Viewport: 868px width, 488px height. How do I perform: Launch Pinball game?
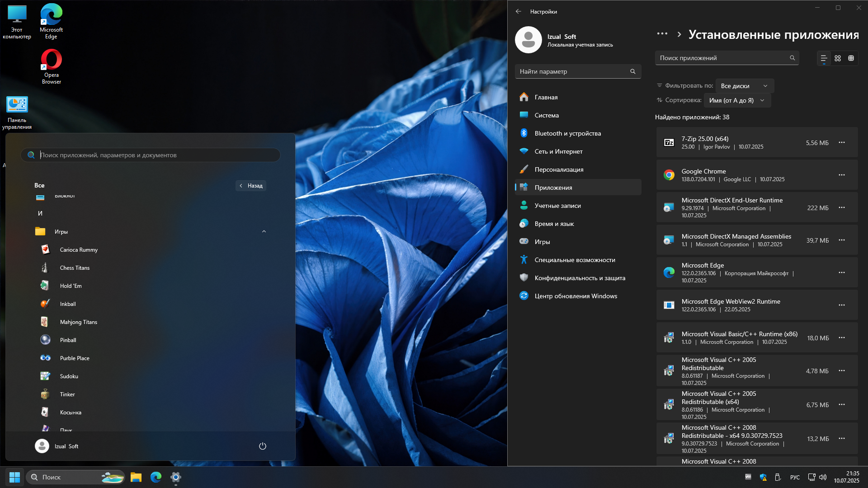tap(151, 340)
